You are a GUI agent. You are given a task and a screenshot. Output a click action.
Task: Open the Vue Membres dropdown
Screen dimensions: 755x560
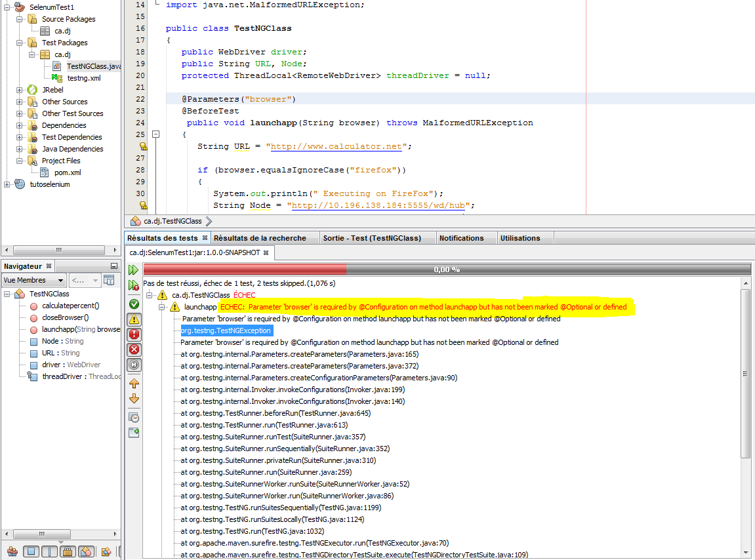click(33, 281)
